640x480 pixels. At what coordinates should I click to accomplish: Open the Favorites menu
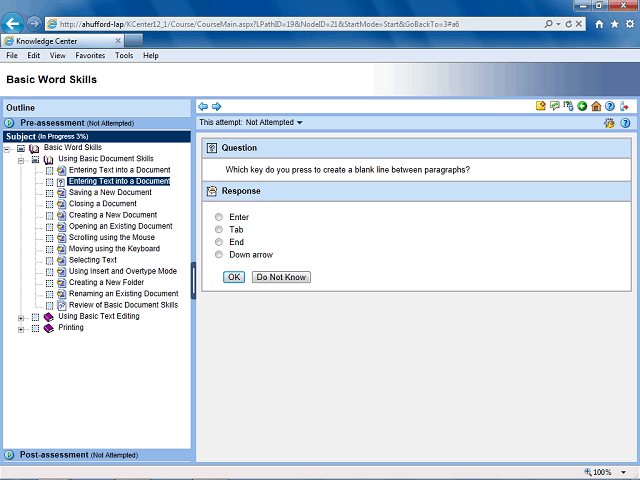(x=90, y=56)
